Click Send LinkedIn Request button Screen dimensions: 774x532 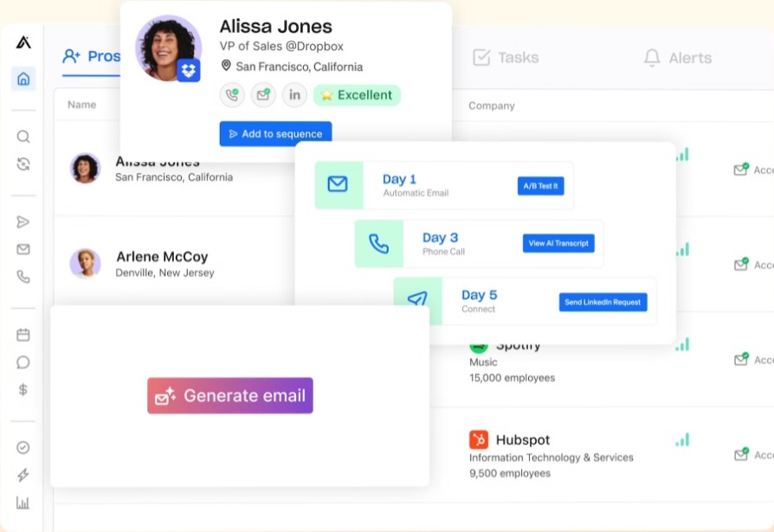tap(603, 302)
